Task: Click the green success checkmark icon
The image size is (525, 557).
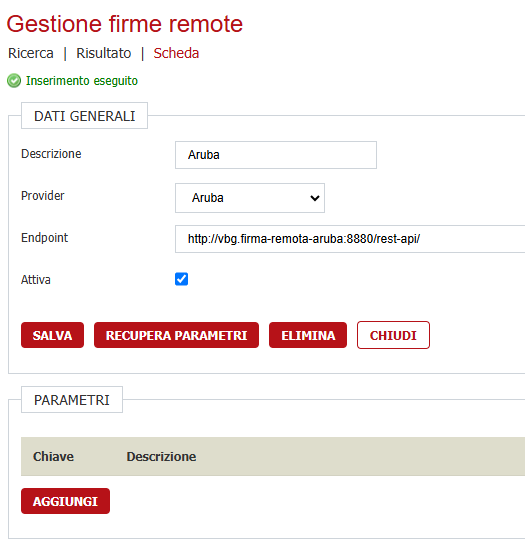Action: [x=14, y=81]
